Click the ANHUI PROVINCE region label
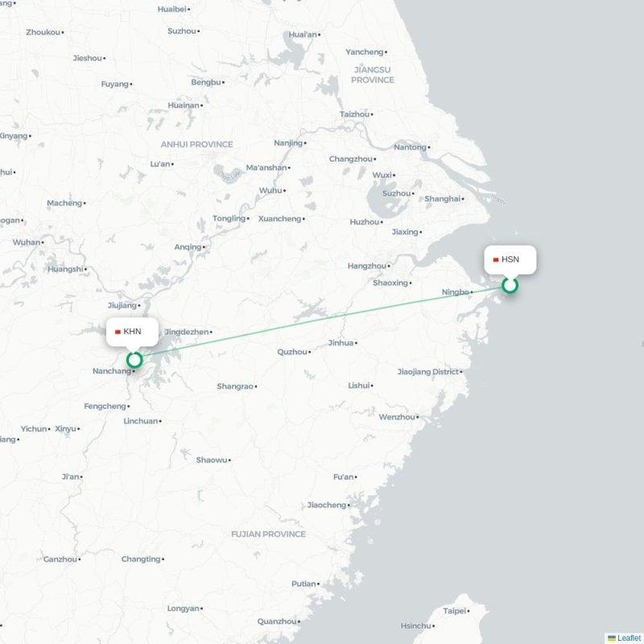This screenshot has width=644, height=644. tap(196, 144)
